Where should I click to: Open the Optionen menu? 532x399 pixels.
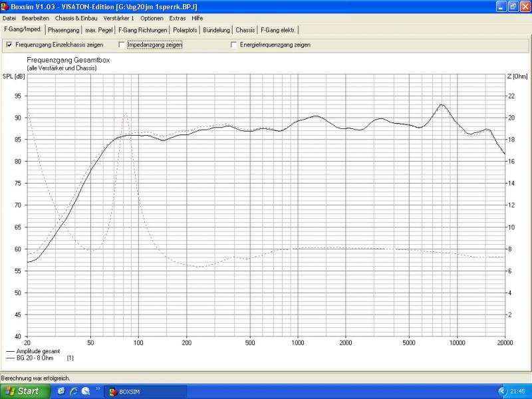tap(152, 18)
